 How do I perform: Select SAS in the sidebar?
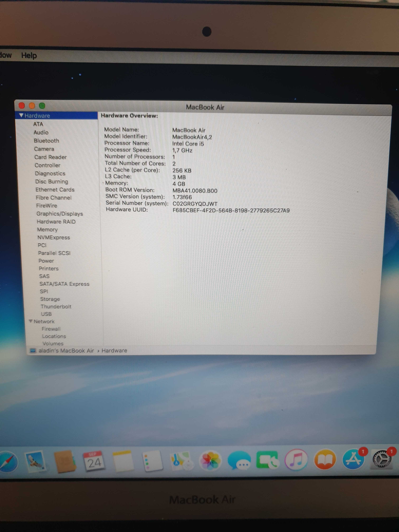tap(44, 276)
